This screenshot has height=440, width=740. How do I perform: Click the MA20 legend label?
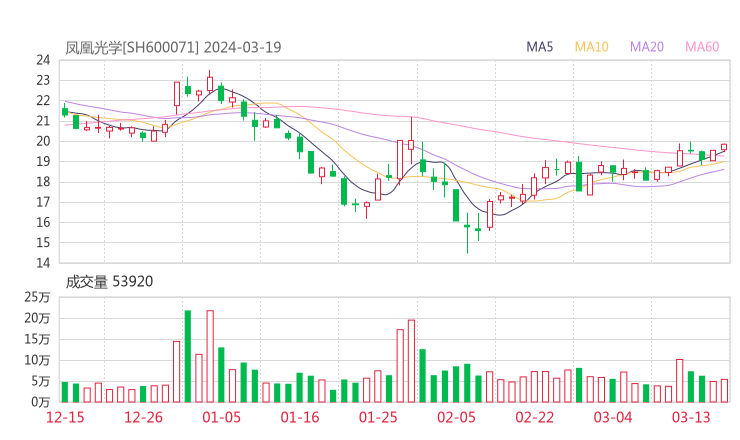pos(647,47)
